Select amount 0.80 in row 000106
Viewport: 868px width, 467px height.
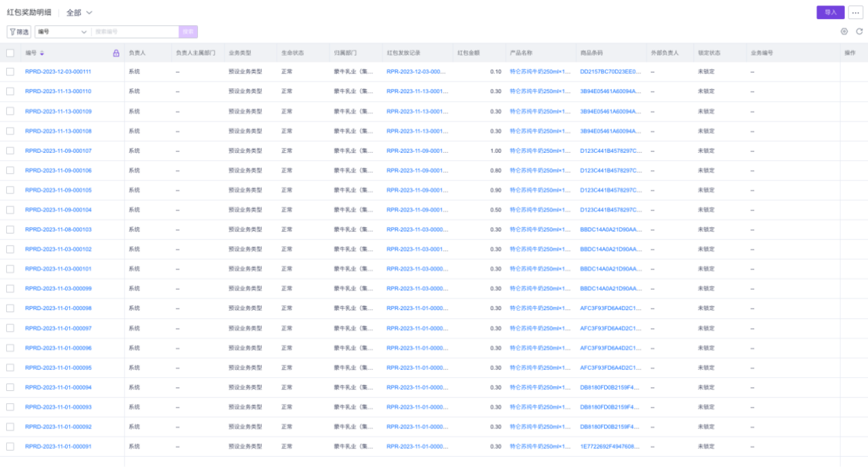click(496, 170)
